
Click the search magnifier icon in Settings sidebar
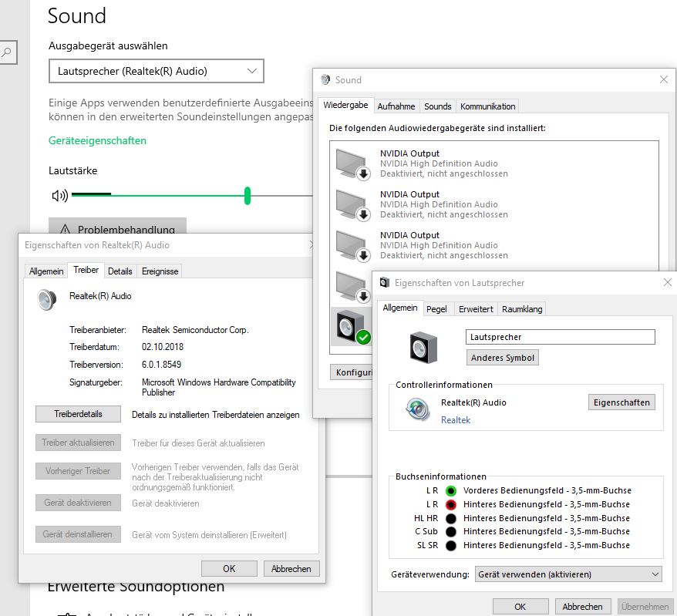6,52
